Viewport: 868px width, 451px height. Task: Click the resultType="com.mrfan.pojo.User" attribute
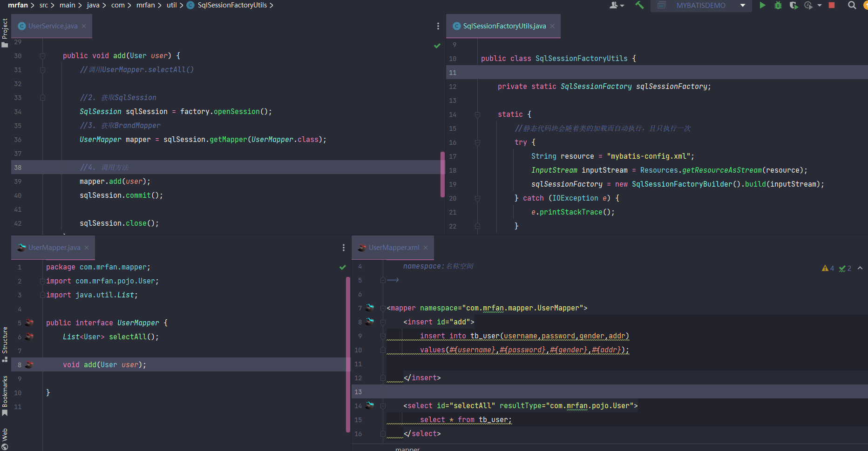point(566,406)
